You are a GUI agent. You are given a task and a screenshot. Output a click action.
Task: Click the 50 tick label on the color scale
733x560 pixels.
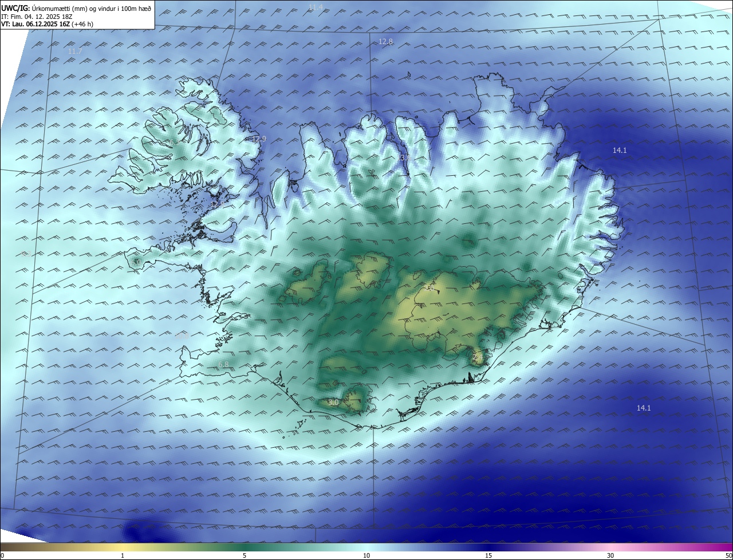pos(728,555)
